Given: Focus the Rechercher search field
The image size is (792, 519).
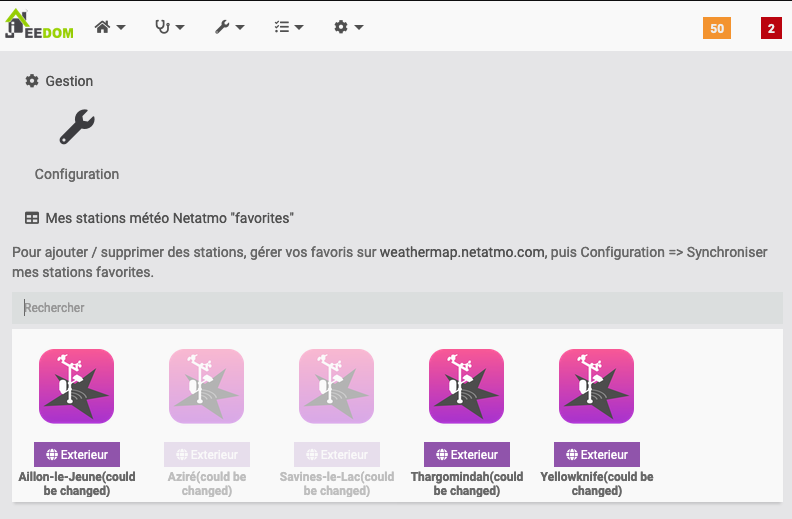Looking at the screenshot, I should pos(397,307).
